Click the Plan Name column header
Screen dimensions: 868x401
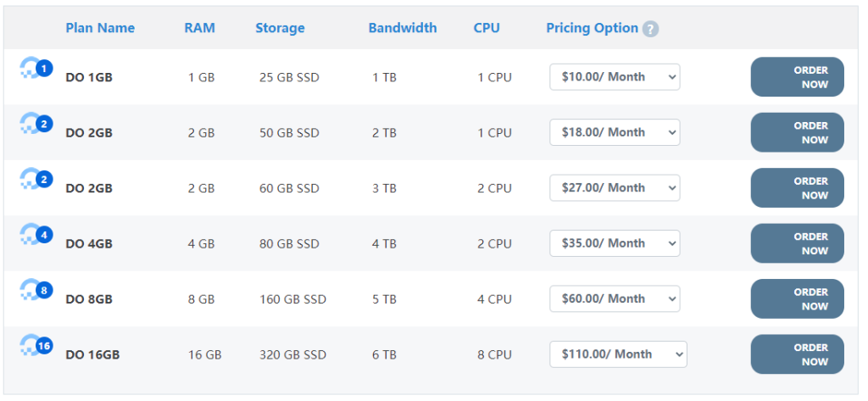click(100, 28)
